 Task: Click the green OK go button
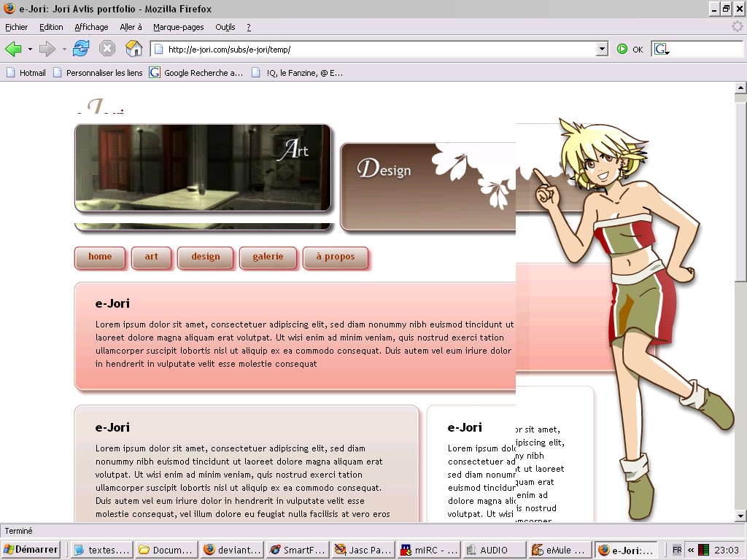point(630,49)
